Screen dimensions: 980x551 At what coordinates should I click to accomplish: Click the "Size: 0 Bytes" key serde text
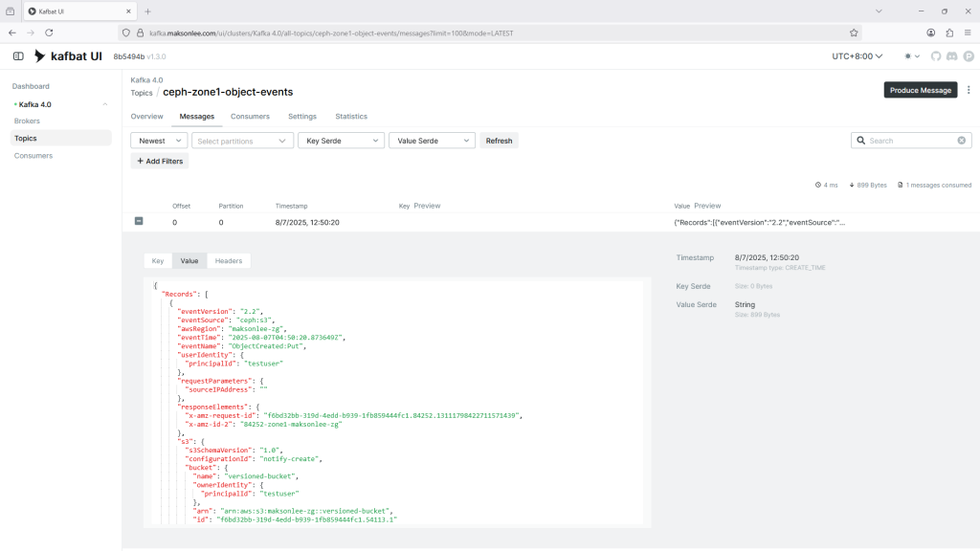pyautogui.click(x=754, y=286)
